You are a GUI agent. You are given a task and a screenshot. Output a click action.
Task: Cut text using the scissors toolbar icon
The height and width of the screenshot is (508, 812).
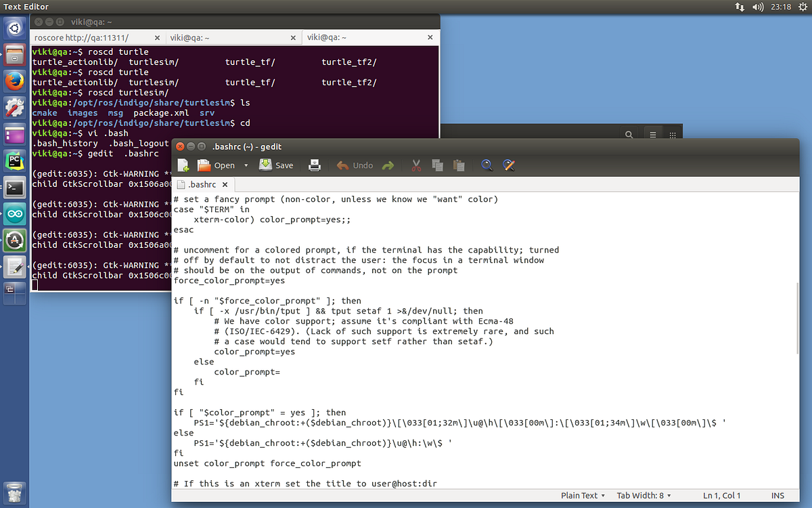[x=415, y=165]
